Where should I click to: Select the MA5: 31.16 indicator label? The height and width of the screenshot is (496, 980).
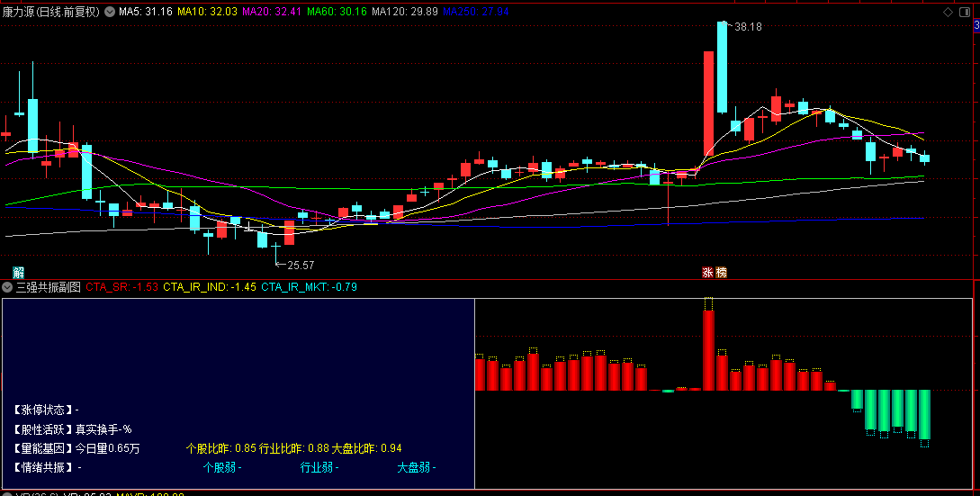tap(145, 12)
